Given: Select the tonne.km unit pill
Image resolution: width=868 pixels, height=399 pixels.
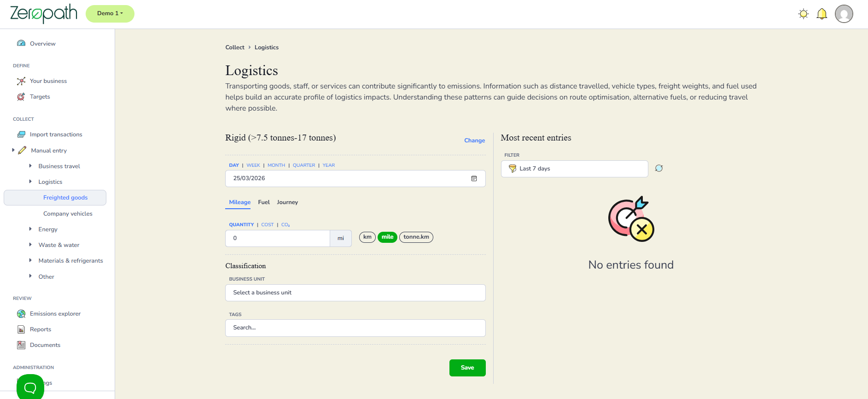Looking at the screenshot, I should click(x=416, y=237).
